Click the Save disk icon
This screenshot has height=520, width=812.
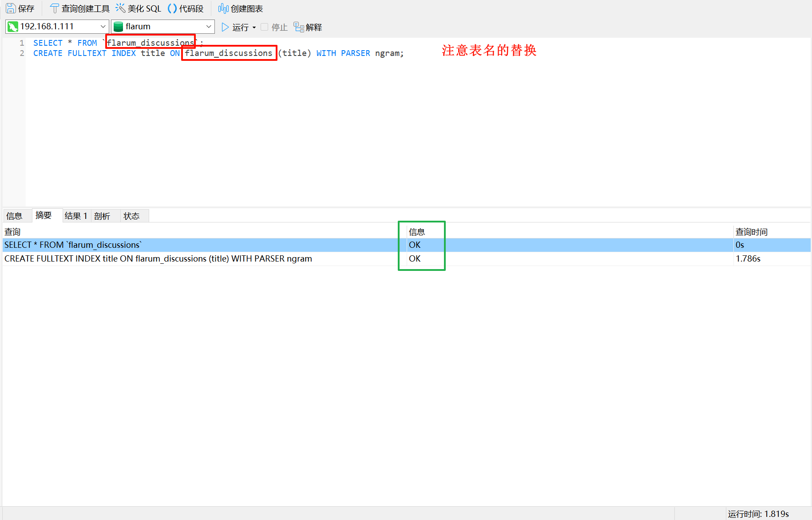[x=11, y=8]
